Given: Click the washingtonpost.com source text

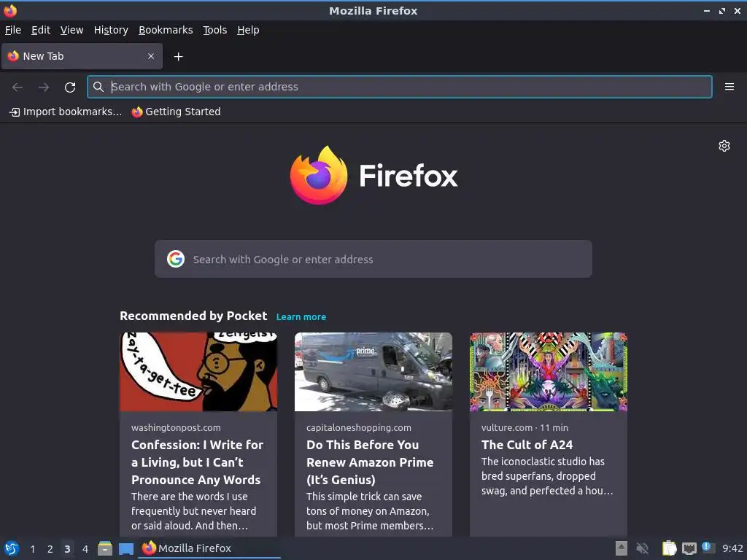Looking at the screenshot, I should 176,427.
